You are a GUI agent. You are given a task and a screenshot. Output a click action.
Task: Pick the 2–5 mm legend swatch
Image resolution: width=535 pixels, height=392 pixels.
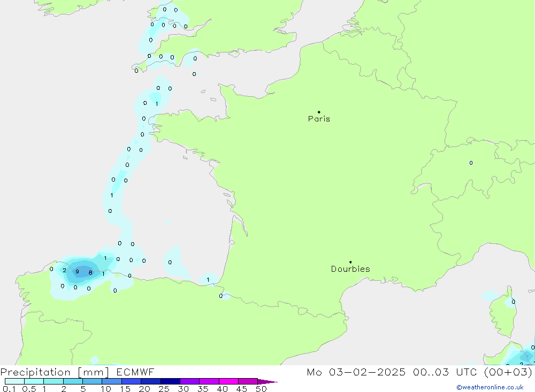pyautogui.click(x=73, y=381)
